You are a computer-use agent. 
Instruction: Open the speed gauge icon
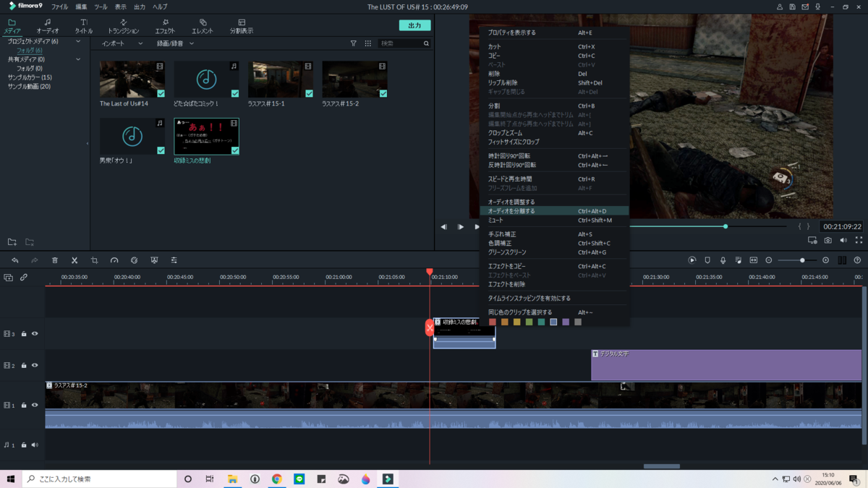[114, 260]
